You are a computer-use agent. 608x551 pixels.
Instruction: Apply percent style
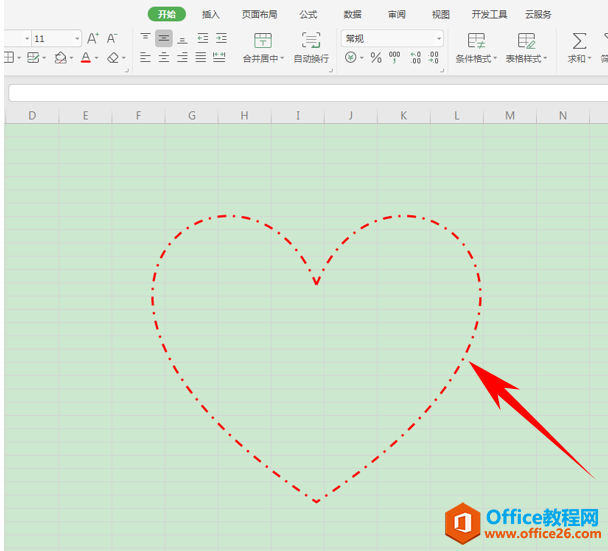coord(376,58)
